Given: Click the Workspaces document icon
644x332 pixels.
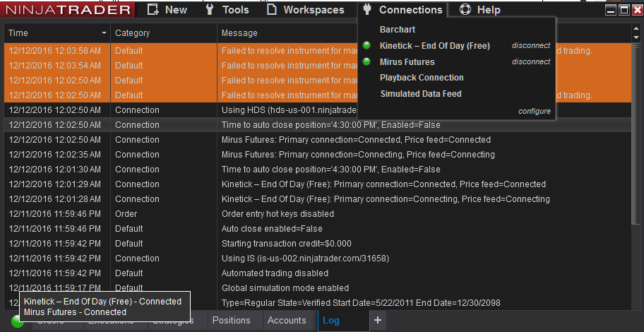Looking at the screenshot, I should (272, 10).
